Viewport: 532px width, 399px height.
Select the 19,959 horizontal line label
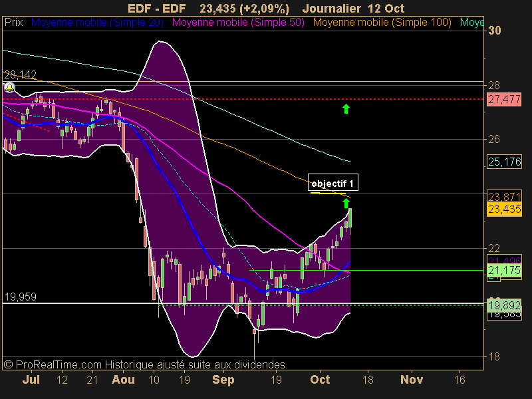click(x=20, y=297)
